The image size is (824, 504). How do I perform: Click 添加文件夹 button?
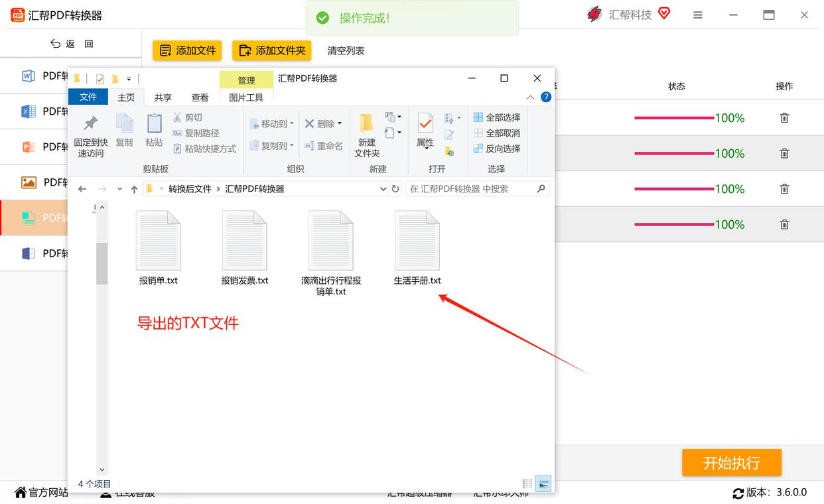[x=272, y=50]
